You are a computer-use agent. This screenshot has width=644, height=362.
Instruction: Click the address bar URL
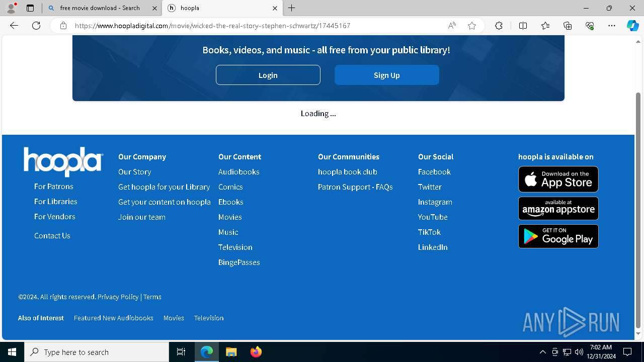[x=212, y=26]
